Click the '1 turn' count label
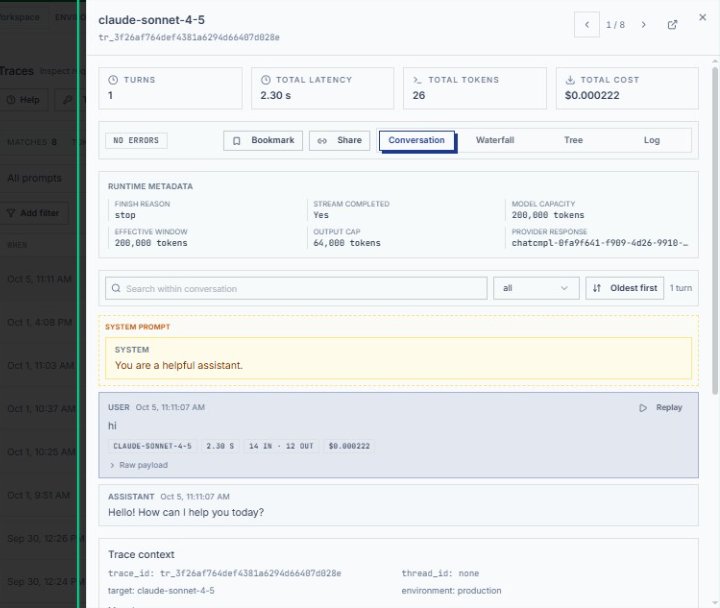The image size is (720, 608). point(681,288)
